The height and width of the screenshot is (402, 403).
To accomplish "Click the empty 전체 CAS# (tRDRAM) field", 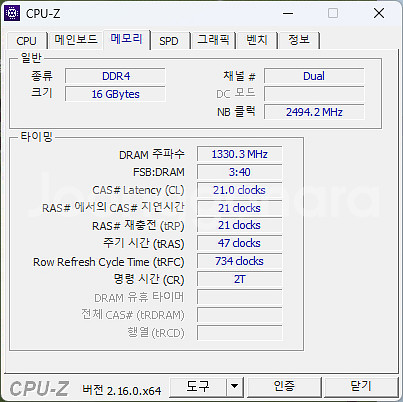I will [x=239, y=315].
